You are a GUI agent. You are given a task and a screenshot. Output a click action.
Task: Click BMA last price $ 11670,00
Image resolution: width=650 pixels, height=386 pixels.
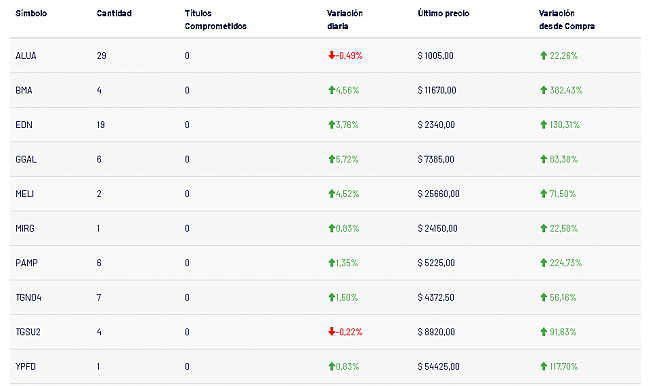(437, 90)
